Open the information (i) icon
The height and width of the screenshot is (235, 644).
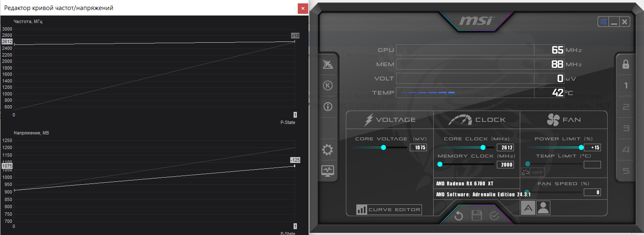328,106
